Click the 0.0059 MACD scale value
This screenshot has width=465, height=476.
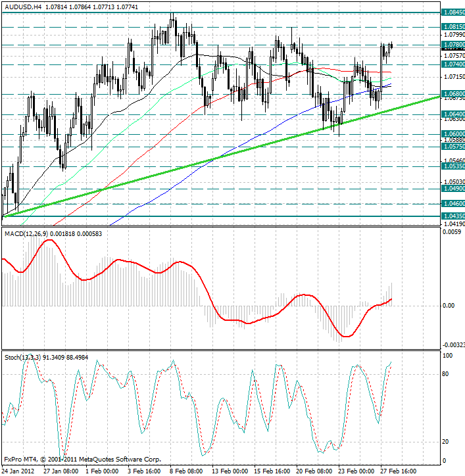coord(452,232)
